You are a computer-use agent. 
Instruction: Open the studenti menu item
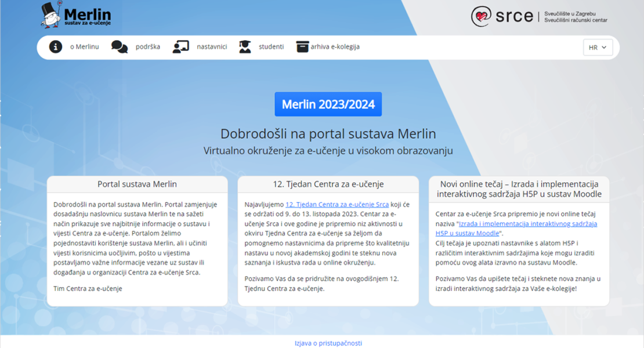coord(271,47)
